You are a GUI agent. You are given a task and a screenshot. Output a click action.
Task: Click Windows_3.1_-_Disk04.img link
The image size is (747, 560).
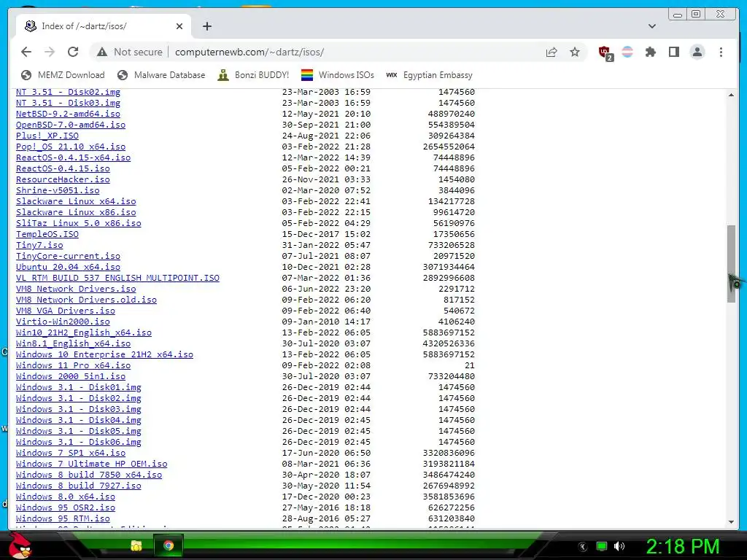(79, 421)
